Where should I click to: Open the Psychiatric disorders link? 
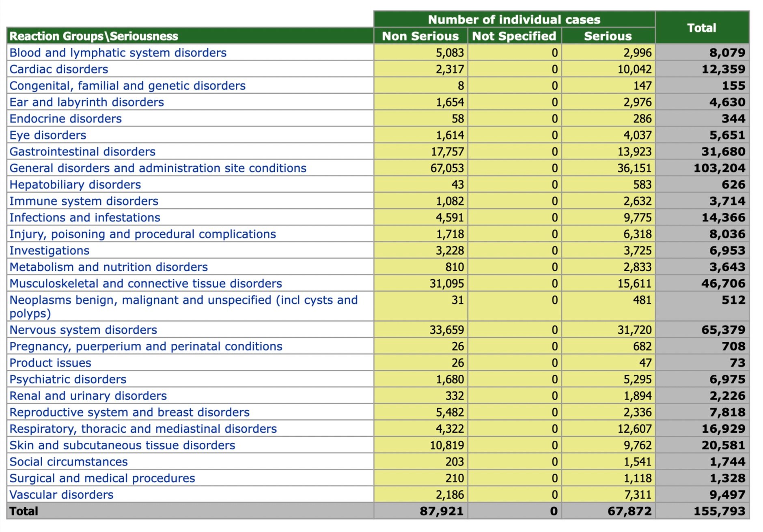pyautogui.click(x=68, y=380)
